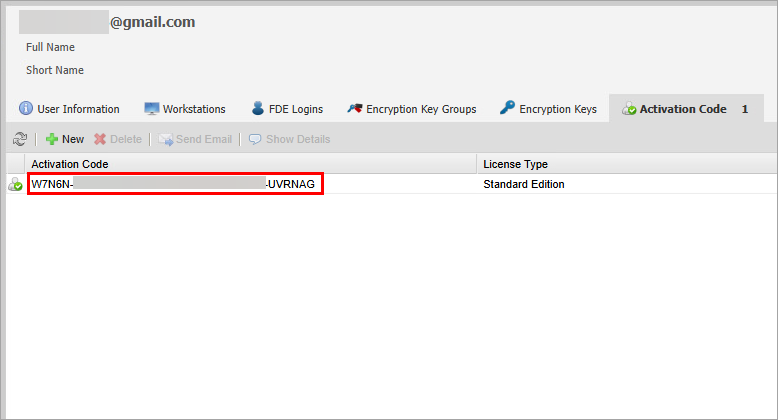Click the green plus New button
This screenshot has height=420, width=778.
65,139
